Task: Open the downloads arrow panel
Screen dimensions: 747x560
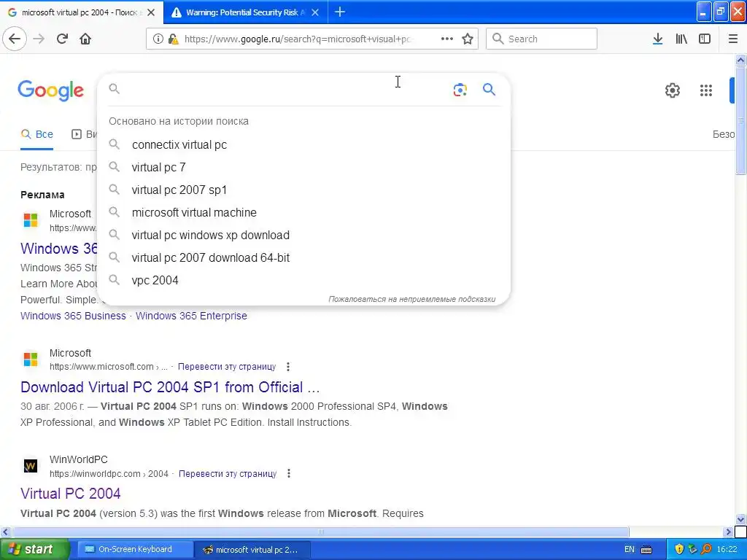Action: [x=657, y=39]
